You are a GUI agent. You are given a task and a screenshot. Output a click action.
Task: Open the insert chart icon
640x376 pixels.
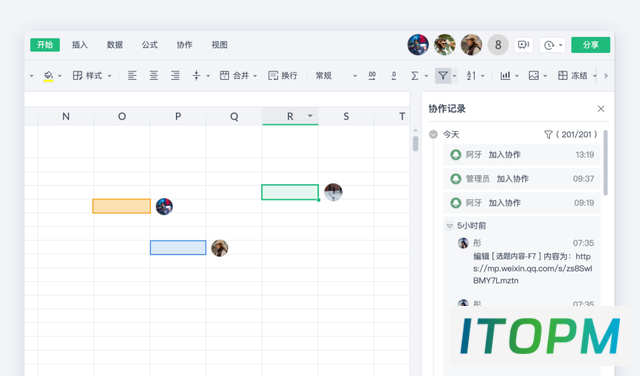505,76
